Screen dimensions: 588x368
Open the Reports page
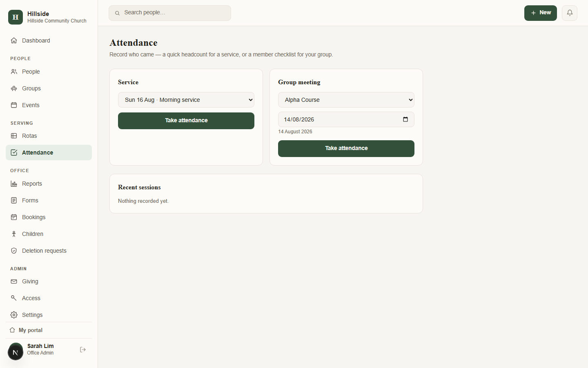[x=49, y=184]
